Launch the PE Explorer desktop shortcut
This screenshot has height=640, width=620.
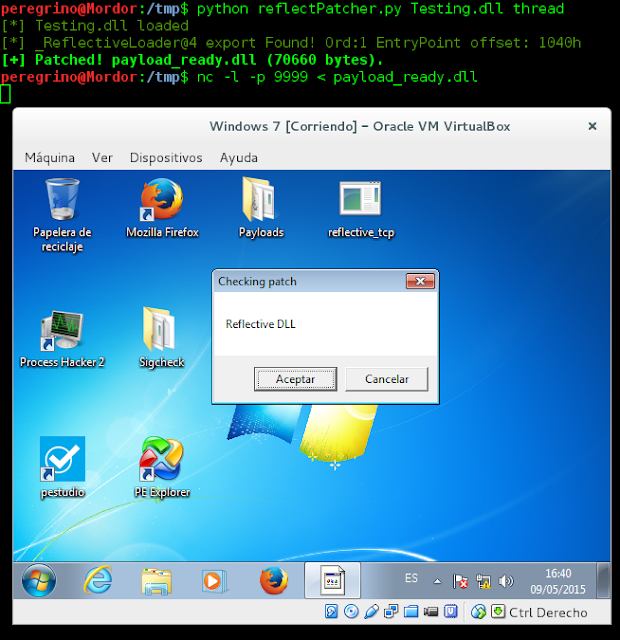click(162, 467)
